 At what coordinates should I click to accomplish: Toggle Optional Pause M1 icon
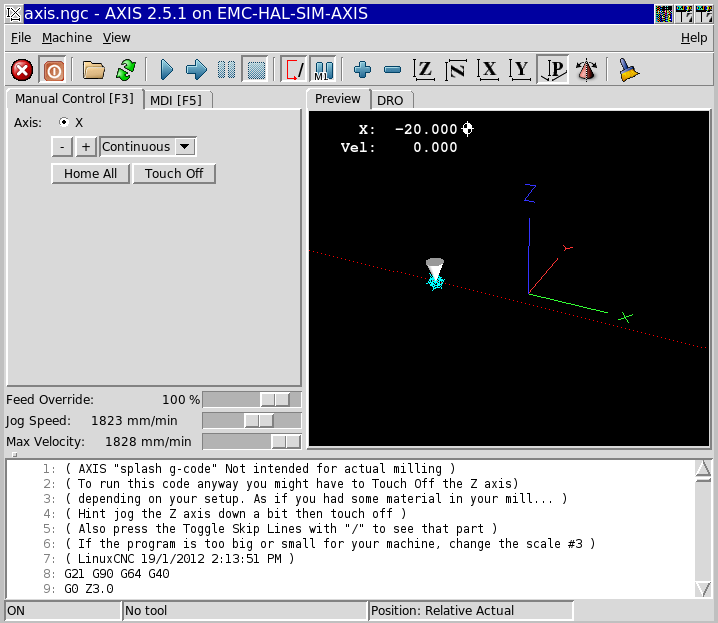324,70
